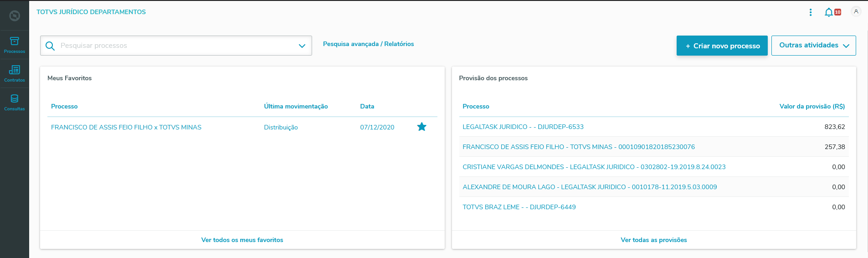Unfavorite the Francisco de Assis process star
The height and width of the screenshot is (258, 868).
point(422,127)
